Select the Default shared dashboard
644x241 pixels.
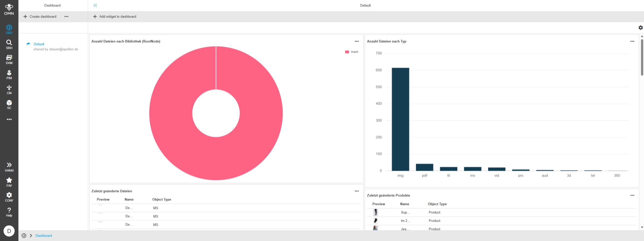coord(39,44)
